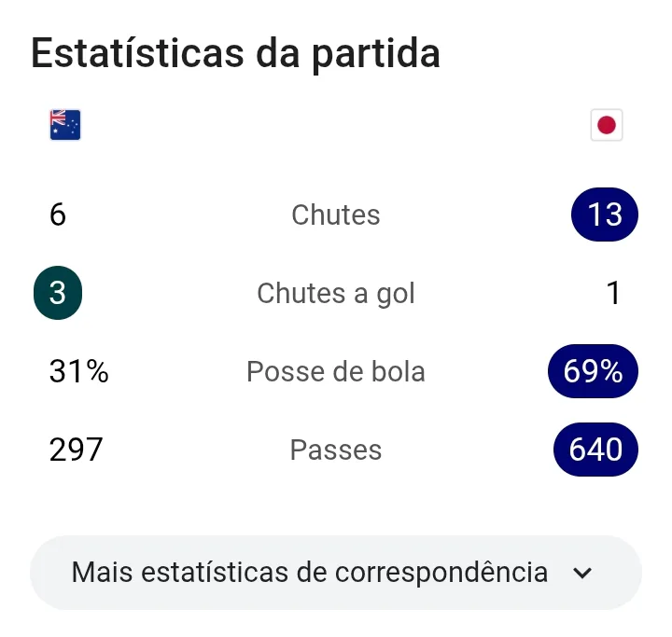
Task: Click the Chutes a gol label
Action: tap(336, 294)
